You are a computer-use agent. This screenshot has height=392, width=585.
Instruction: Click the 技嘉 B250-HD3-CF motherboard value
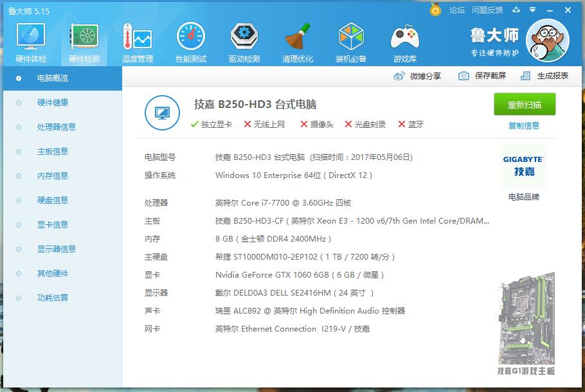pyautogui.click(x=352, y=221)
